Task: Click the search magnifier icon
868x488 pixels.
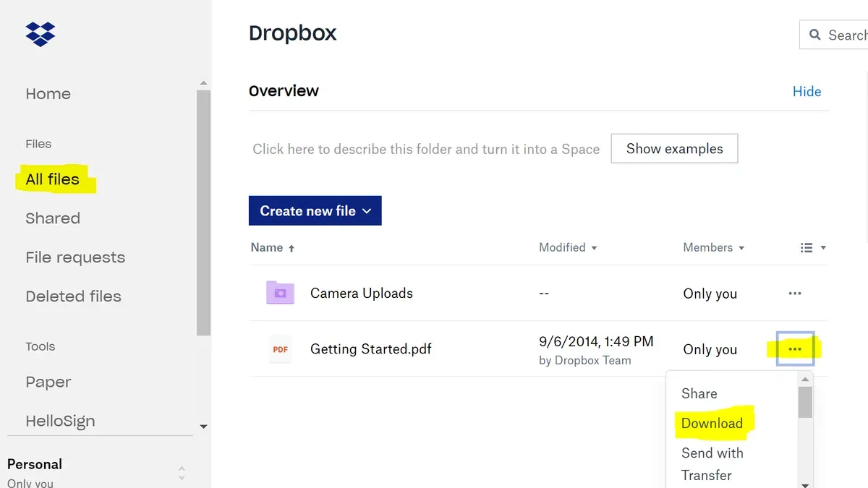Action: (x=815, y=35)
